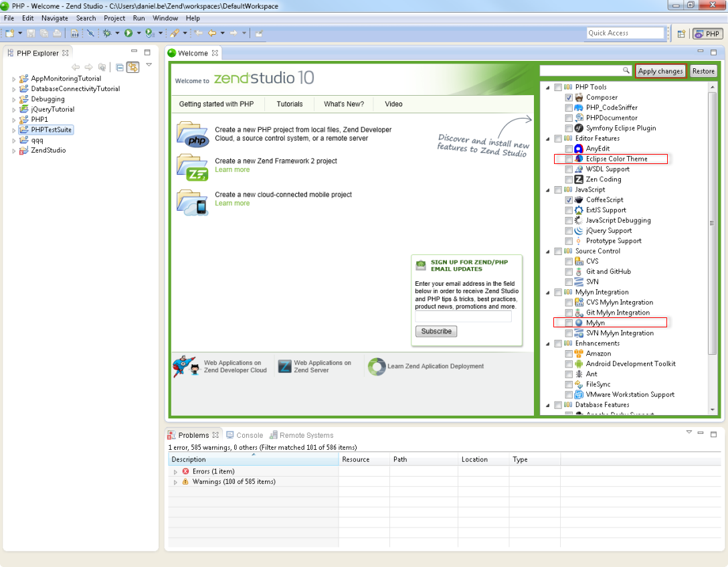Enable the JavaScript Debugging checkbox
This screenshot has width=728, height=567.
pos(569,221)
